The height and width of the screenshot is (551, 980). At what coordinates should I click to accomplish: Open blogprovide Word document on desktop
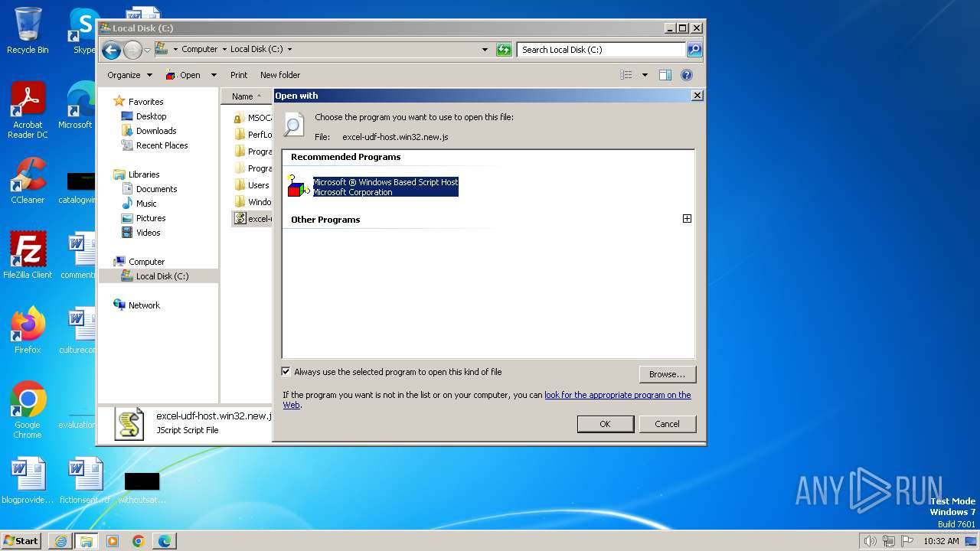tap(28, 481)
